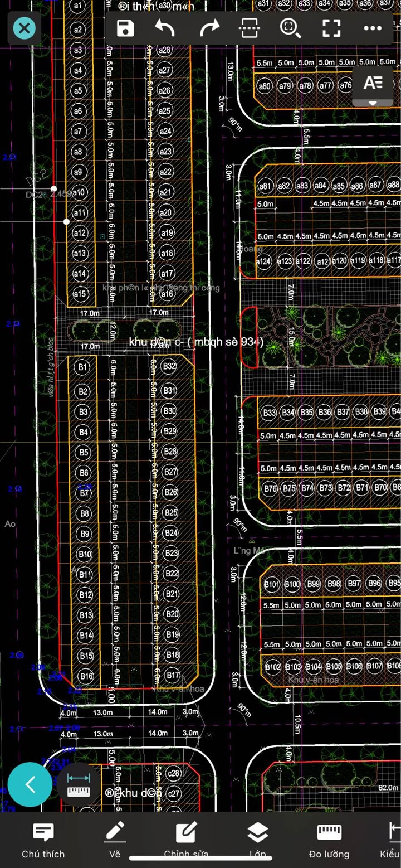This screenshot has width=401, height=868.
Task: Open the three-dots more options menu
Action: click(x=373, y=28)
